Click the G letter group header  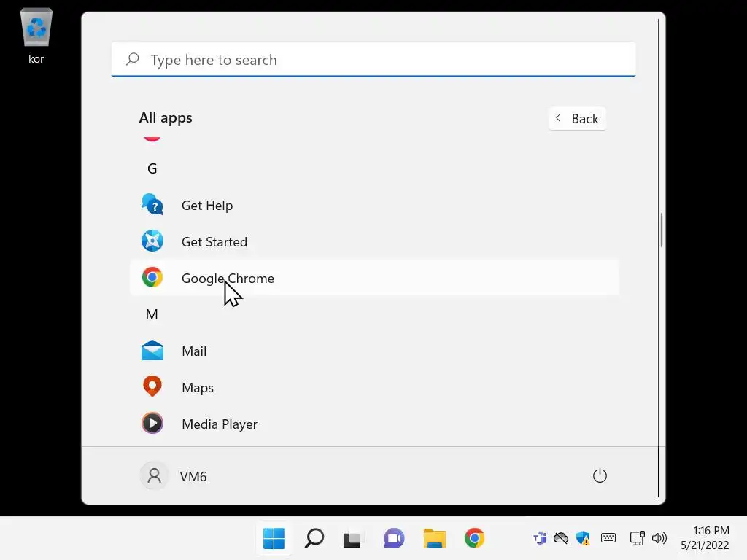tap(152, 168)
